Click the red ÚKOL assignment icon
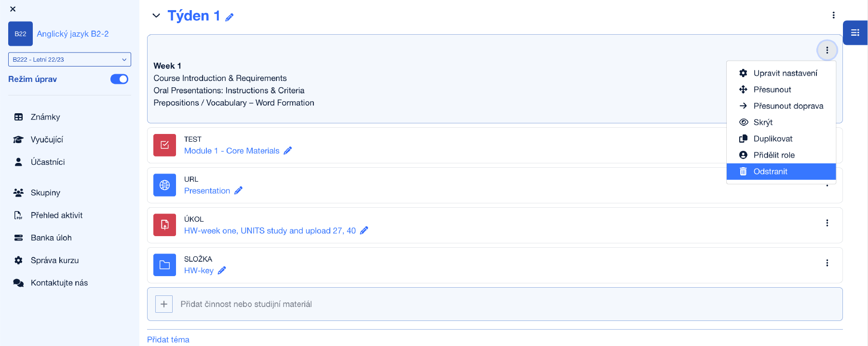 point(164,225)
